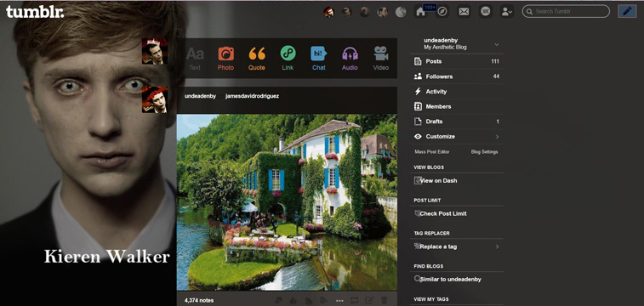Create a Text post
This screenshot has width=644, height=306.
[x=195, y=59]
